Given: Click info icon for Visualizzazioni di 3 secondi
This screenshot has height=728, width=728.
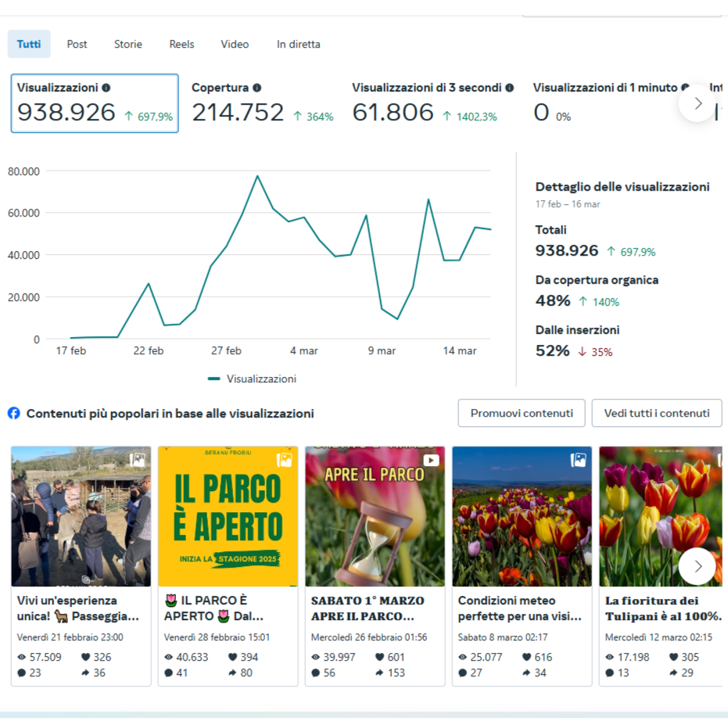Looking at the screenshot, I should click(x=509, y=88).
